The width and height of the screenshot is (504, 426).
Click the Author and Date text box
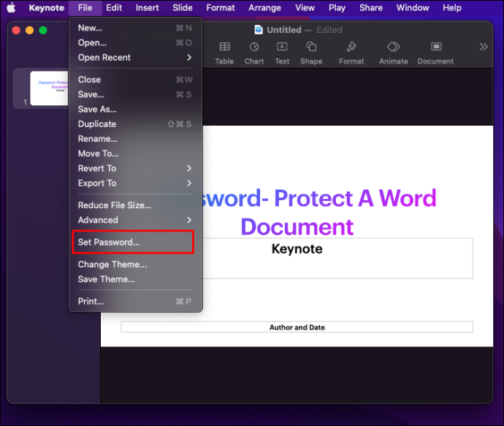click(x=297, y=327)
